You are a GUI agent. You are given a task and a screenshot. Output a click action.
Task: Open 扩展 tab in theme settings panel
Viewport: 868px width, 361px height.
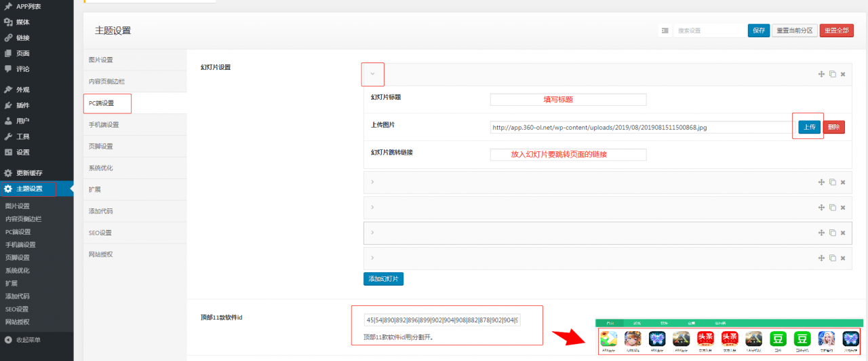click(135, 189)
